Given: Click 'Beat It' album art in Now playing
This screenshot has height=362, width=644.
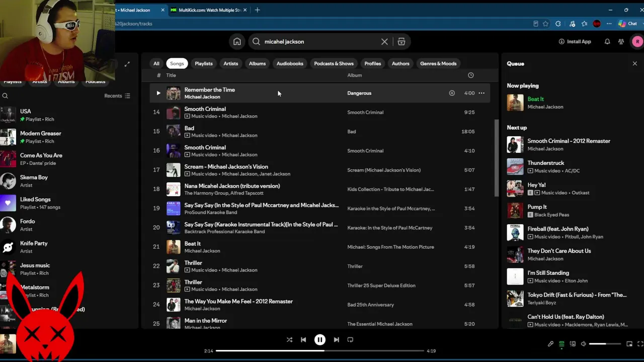Looking at the screenshot, I should (515, 103).
